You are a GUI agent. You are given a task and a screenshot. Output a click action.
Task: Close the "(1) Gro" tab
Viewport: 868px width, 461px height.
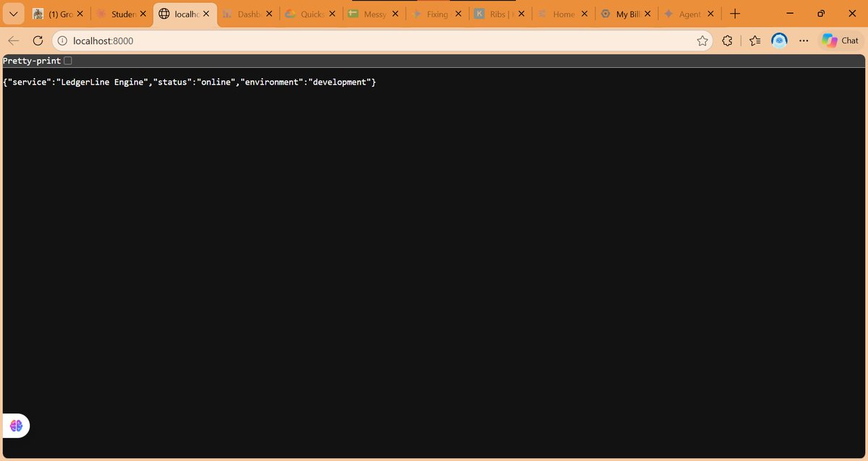80,14
